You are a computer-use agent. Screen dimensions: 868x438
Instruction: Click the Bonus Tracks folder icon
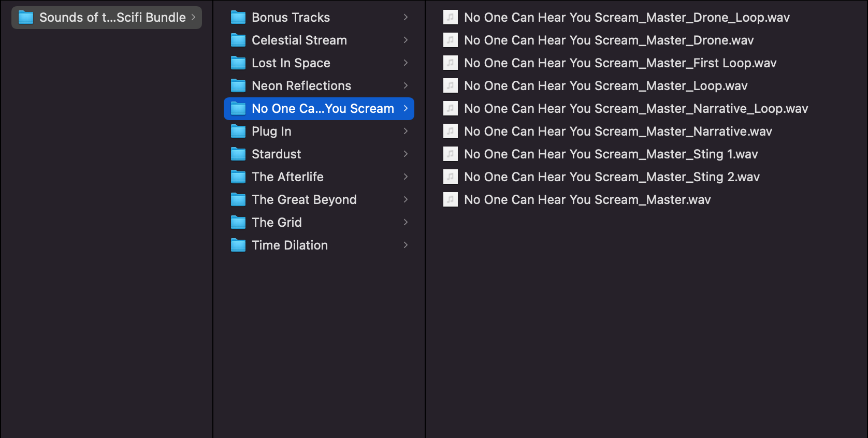click(238, 18)
